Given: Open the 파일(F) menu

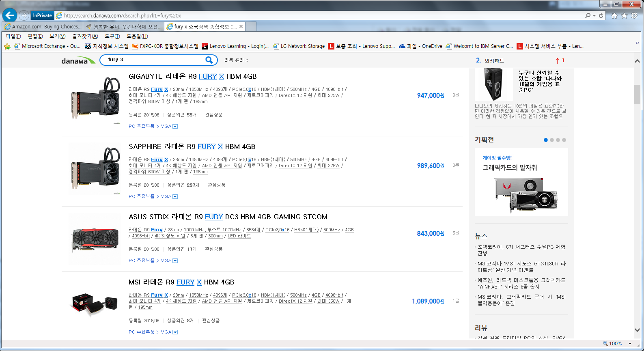Looking at the screenshot, I should point(13,36).
